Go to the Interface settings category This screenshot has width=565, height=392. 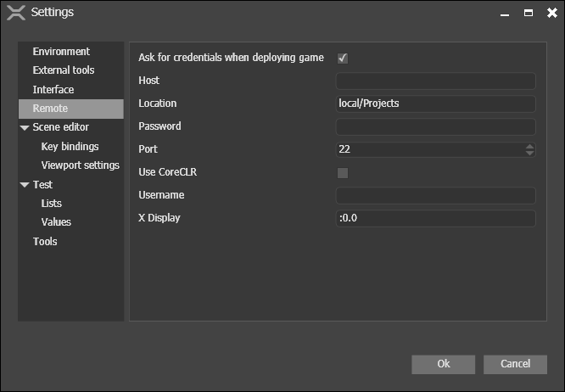coord(53,90)
